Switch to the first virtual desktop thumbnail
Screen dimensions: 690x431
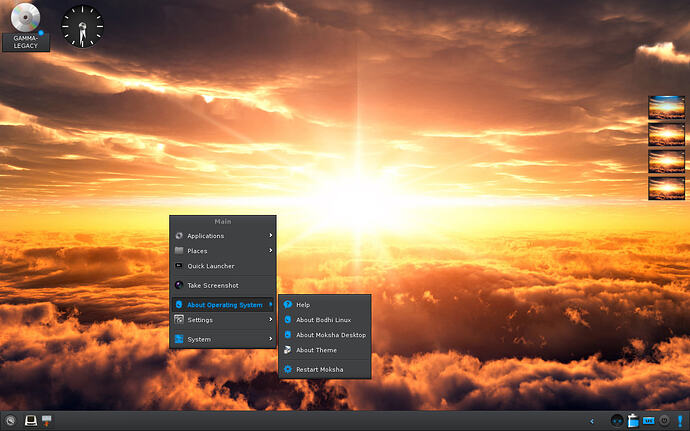[x=666, y=107]
